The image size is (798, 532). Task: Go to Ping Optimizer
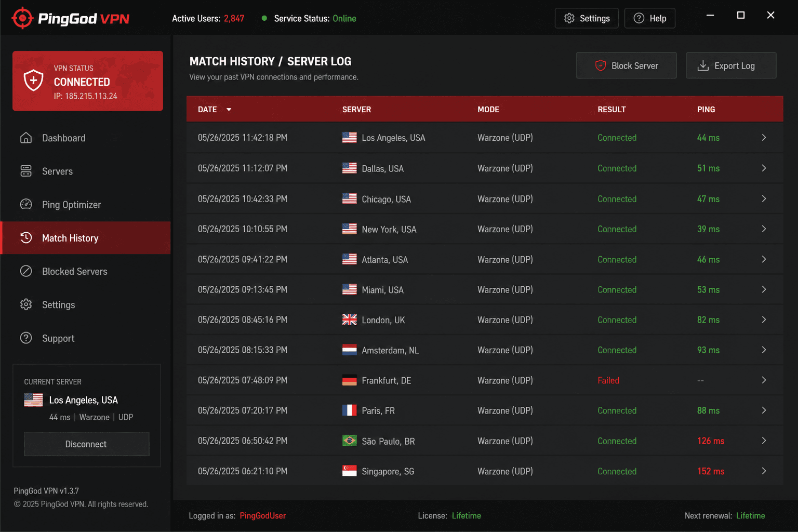86,204
